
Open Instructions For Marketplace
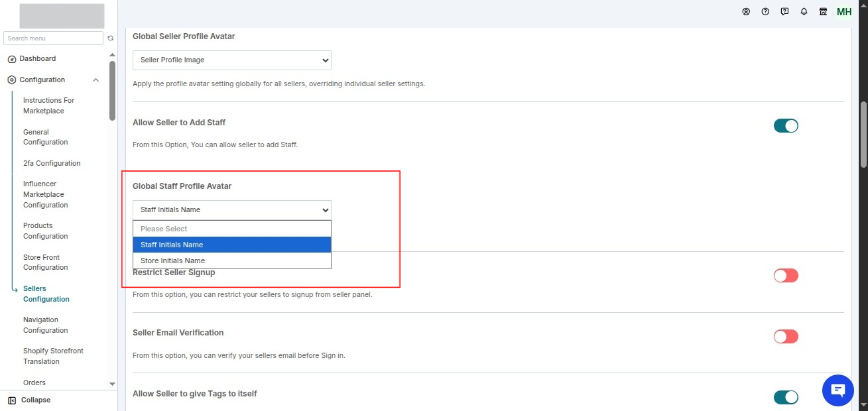click(48, 105)
